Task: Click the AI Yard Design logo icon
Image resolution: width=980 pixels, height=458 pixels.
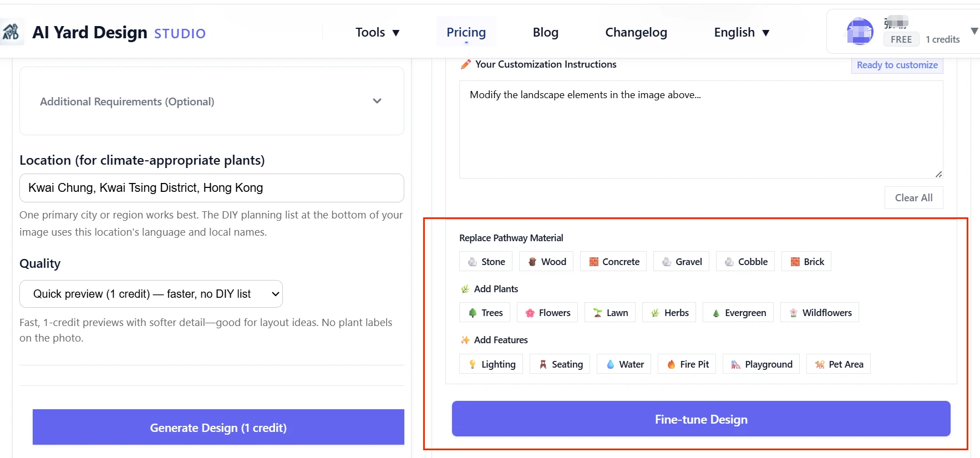Action: 11,32
